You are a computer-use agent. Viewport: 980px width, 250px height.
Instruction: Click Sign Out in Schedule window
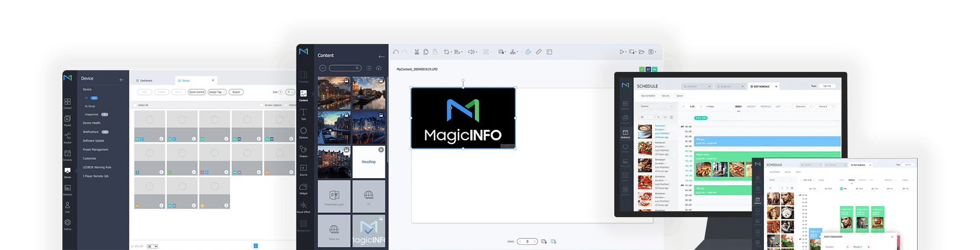point(827,86)
